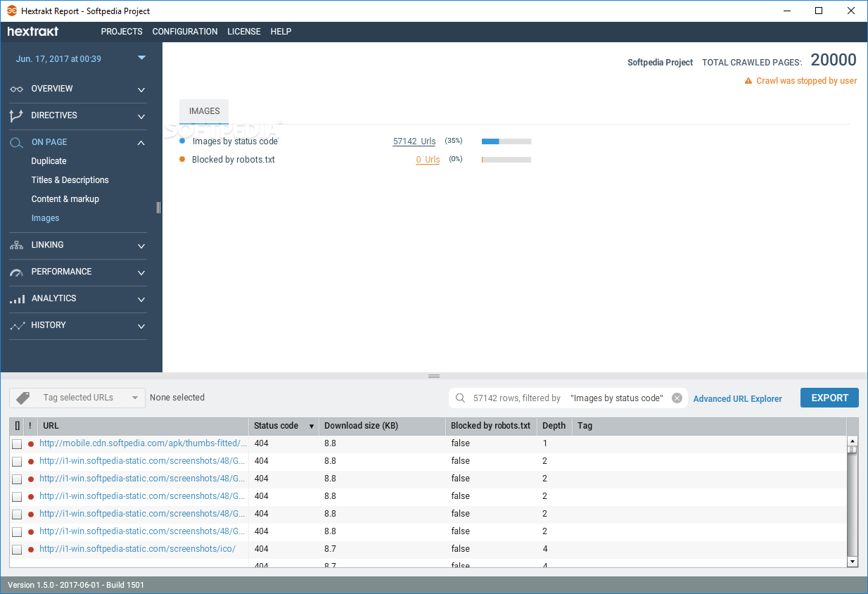
Task: Open the Configuration menu
Action: coord(185,32)
